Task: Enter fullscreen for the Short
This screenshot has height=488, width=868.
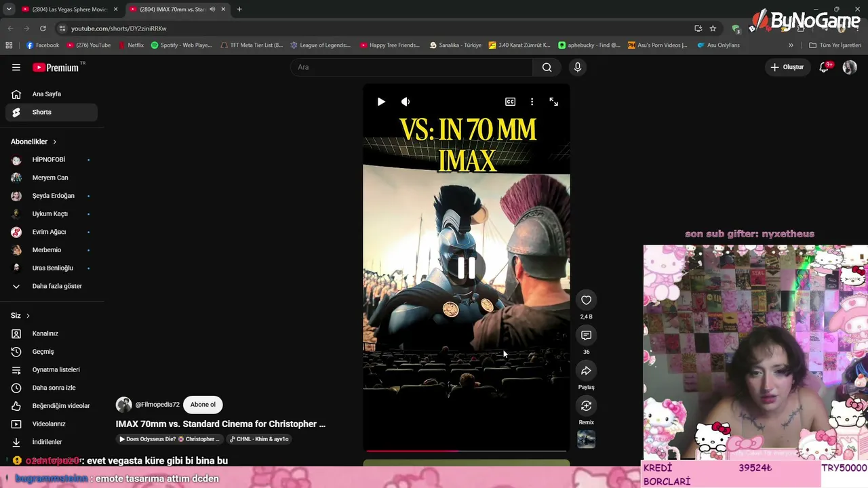Action: coord(554,102)
